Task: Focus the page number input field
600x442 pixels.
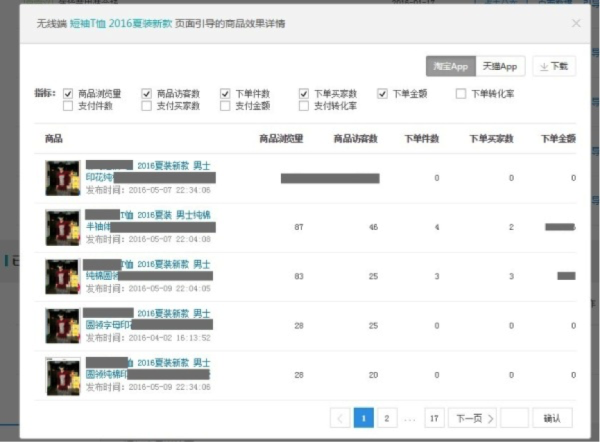Action: [x=515, y=418]
